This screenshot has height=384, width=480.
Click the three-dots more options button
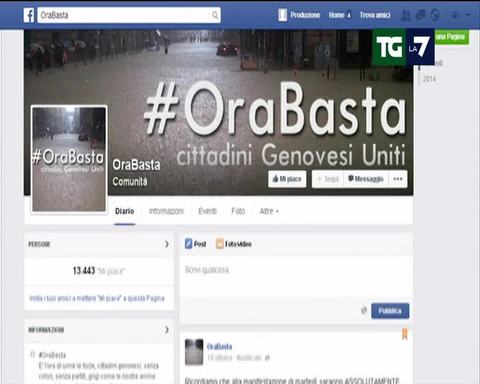(398, 179)
